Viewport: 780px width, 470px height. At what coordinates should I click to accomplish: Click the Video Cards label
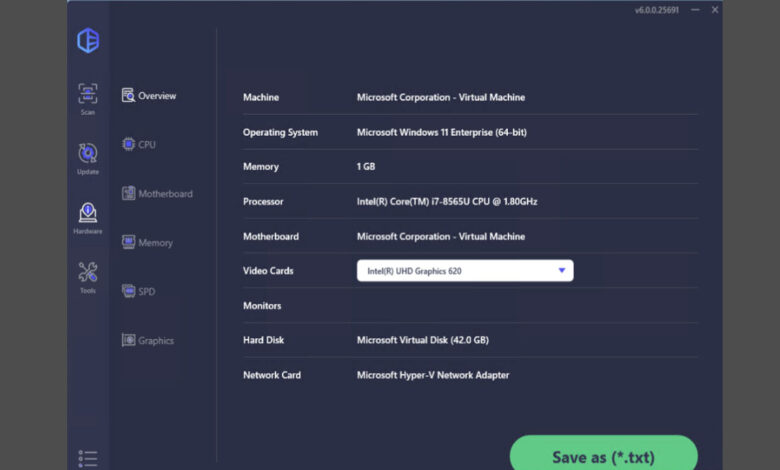tap(268, 271)
